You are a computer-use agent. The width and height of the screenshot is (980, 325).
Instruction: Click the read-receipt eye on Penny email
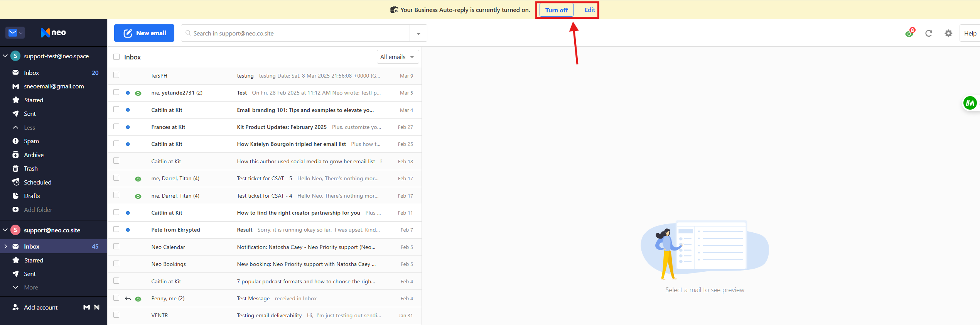[138, 299]
